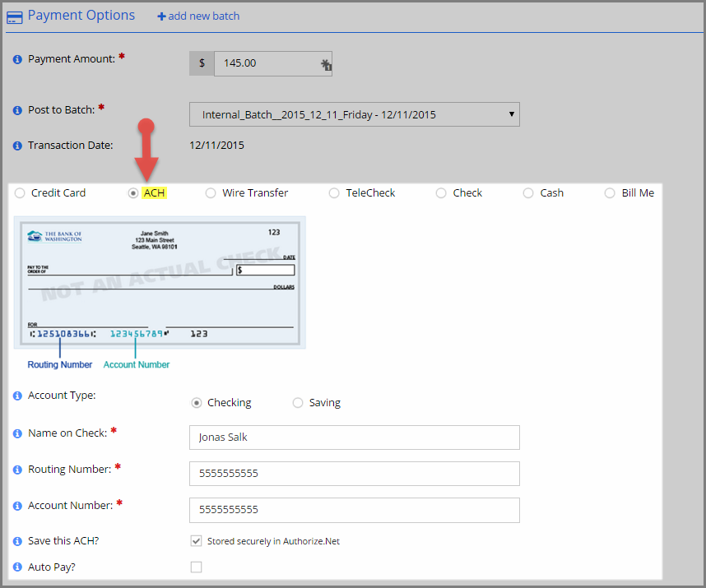Click info icon beside Payment Amount
The width and height of the screenshot is (706, 588).
click(17, 59)
